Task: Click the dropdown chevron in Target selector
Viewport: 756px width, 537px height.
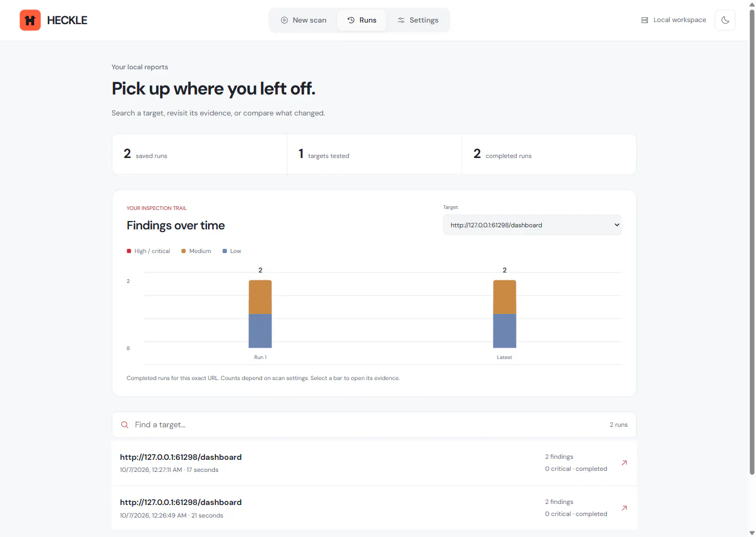Action: 617,225
